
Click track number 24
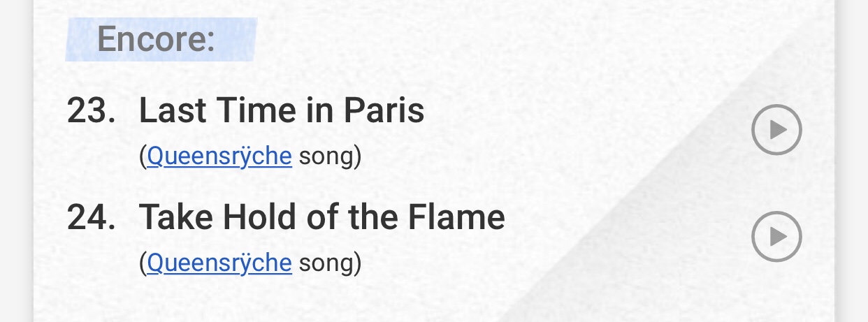91,218
